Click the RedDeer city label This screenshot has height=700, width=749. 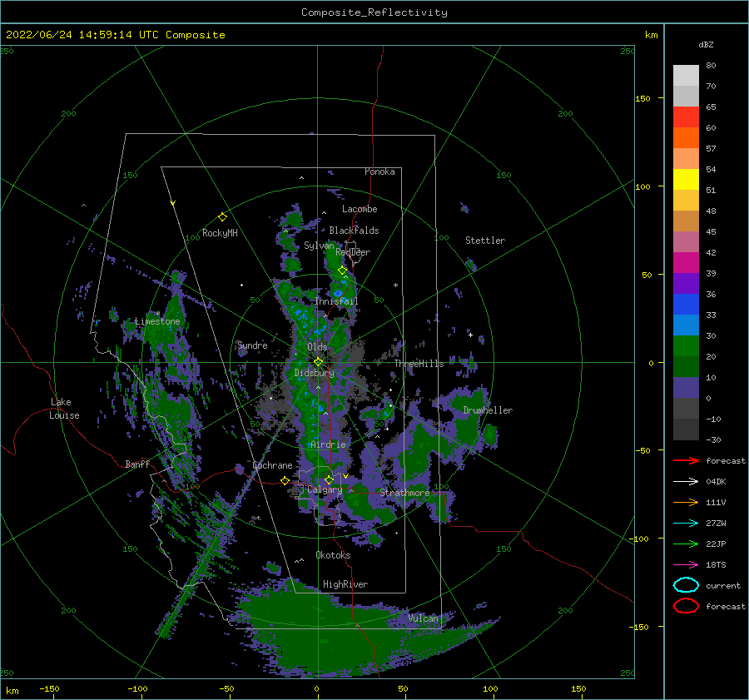(353, 252)
